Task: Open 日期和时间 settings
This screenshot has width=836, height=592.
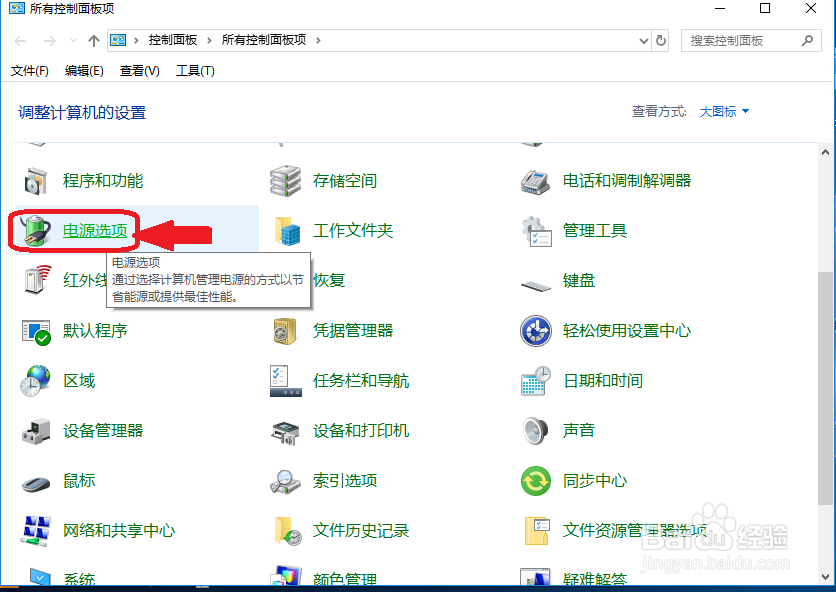Action: [x=601, y=380]
